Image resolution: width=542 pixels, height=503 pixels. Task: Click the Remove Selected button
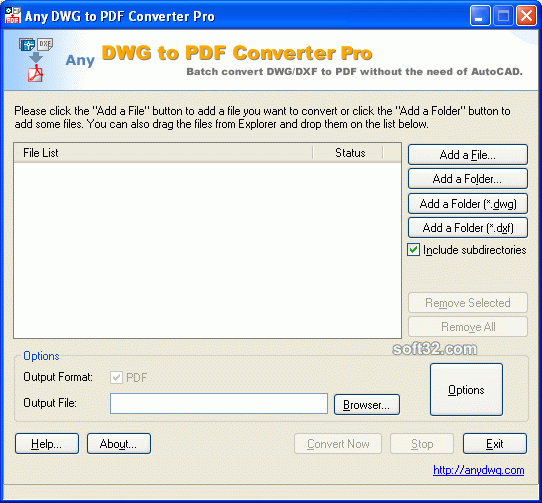pos(468,302)
